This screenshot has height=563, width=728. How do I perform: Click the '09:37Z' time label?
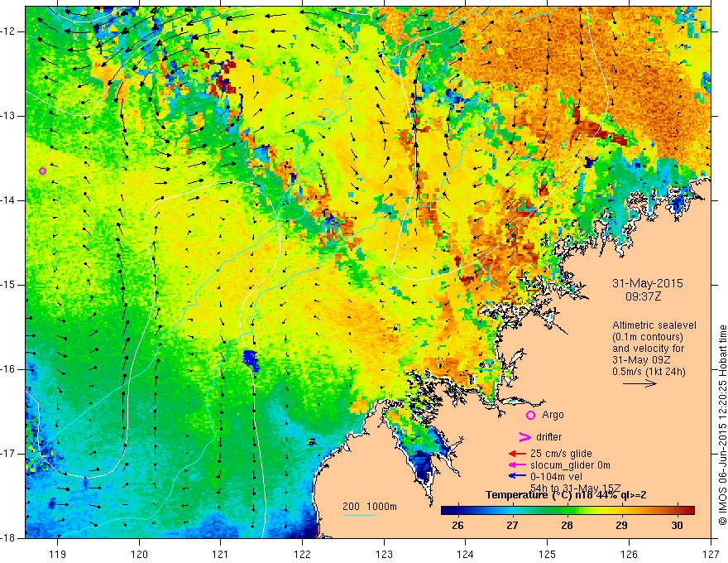[643, 296]
